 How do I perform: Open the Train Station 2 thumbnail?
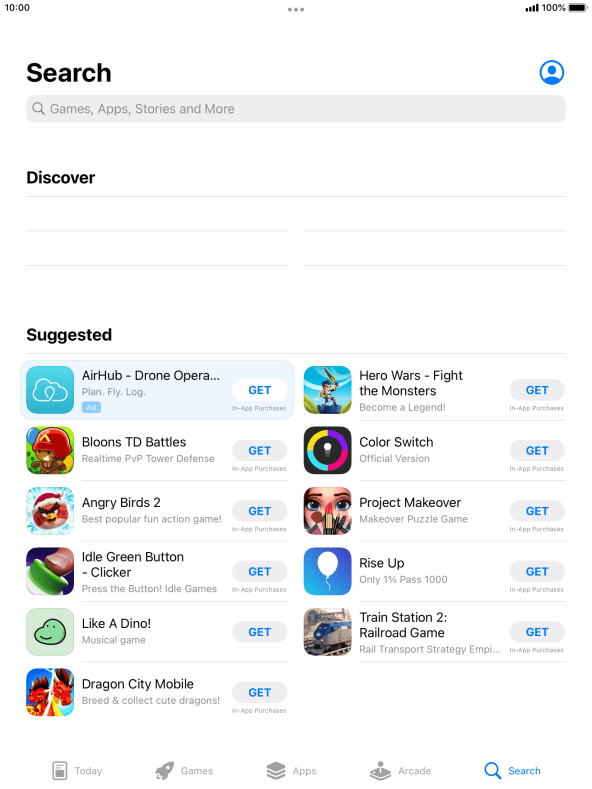click(327, 632)
